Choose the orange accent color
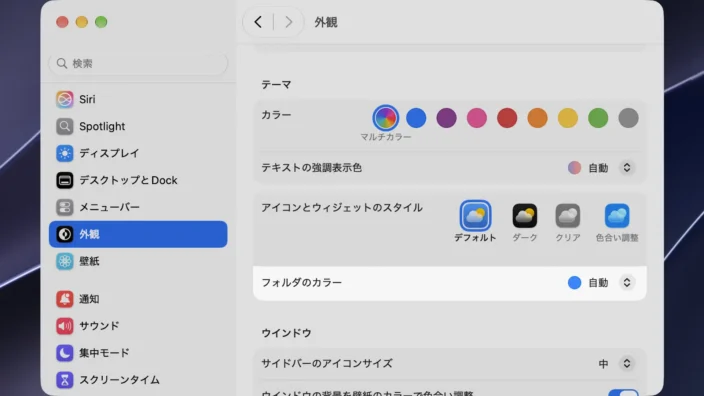 click(x=537, y=118)
